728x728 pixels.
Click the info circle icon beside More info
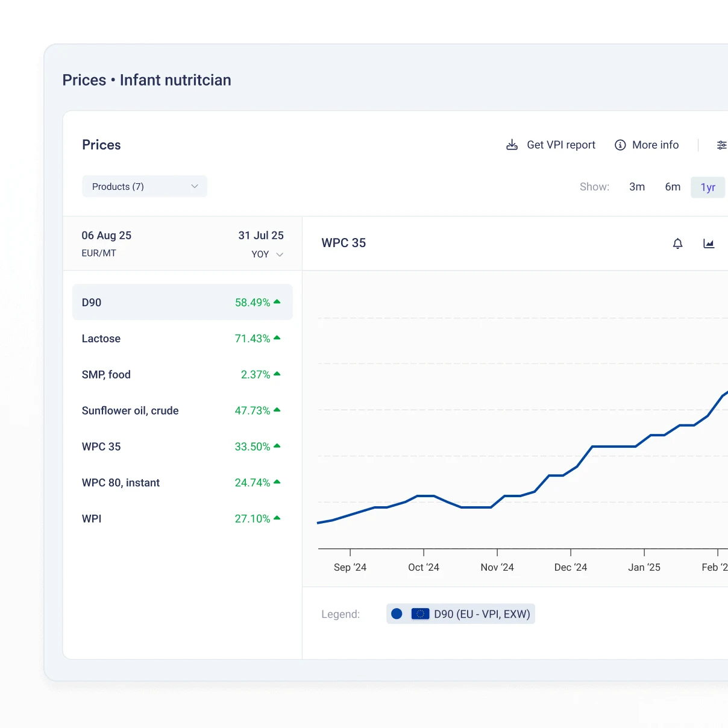pos(620,145)
